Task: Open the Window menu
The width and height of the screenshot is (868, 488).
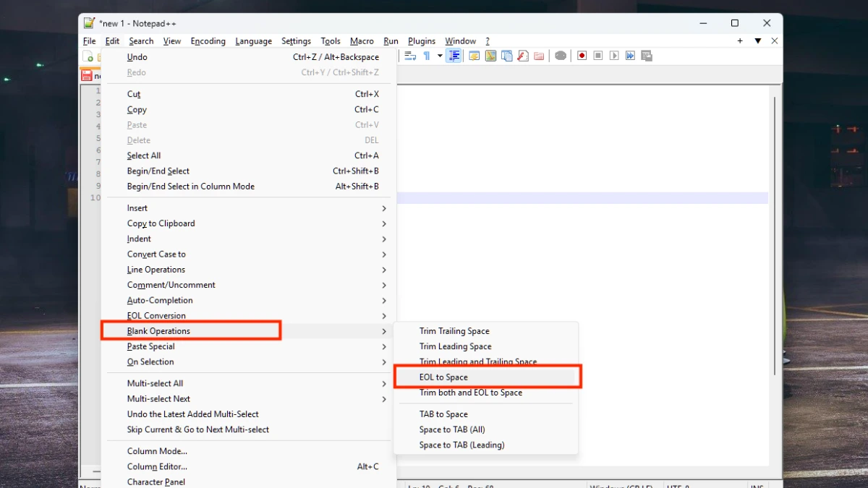Action: [460, 41]
